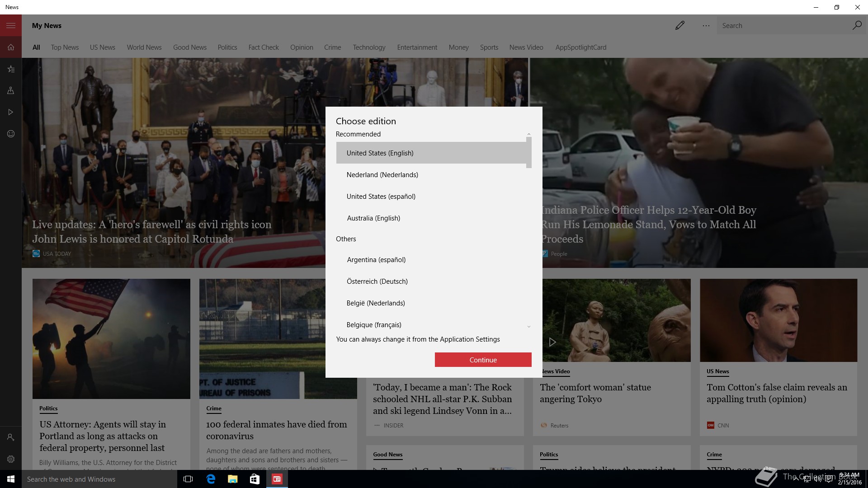Viewport: 868px width, 488px height.
Task: Go to the Home sidebar icon
Action: [11, 47]
